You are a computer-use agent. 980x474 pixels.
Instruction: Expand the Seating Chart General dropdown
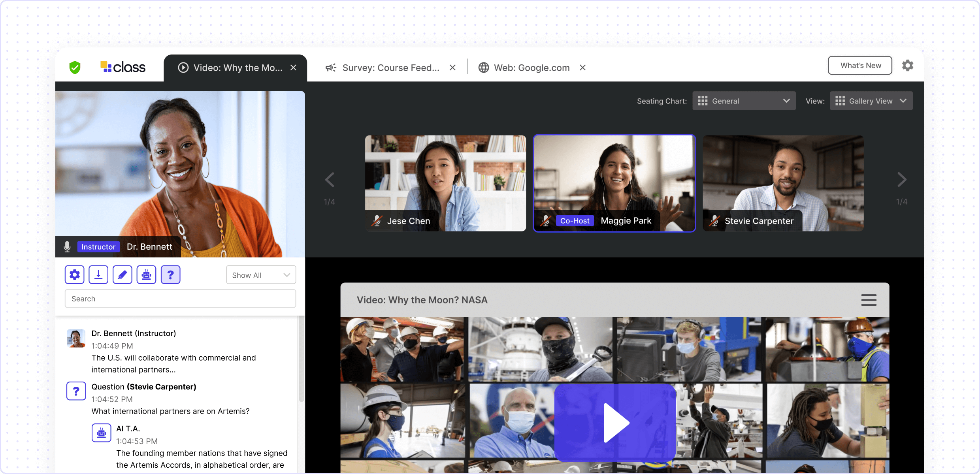[744, 101]
